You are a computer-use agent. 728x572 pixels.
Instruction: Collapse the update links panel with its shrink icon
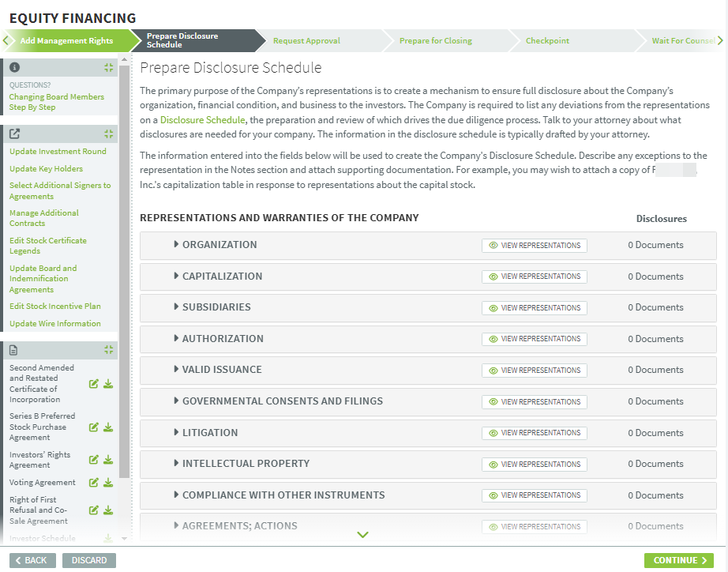point(108,134)
